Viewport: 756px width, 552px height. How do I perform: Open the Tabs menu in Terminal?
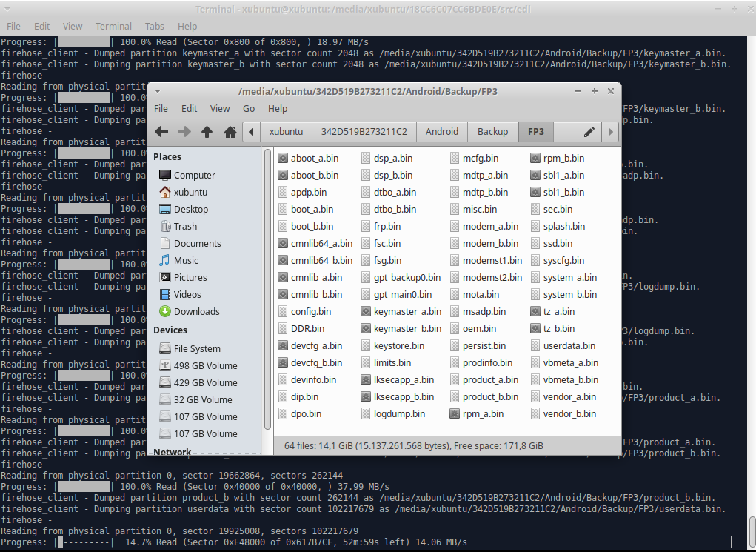(155, 26)
